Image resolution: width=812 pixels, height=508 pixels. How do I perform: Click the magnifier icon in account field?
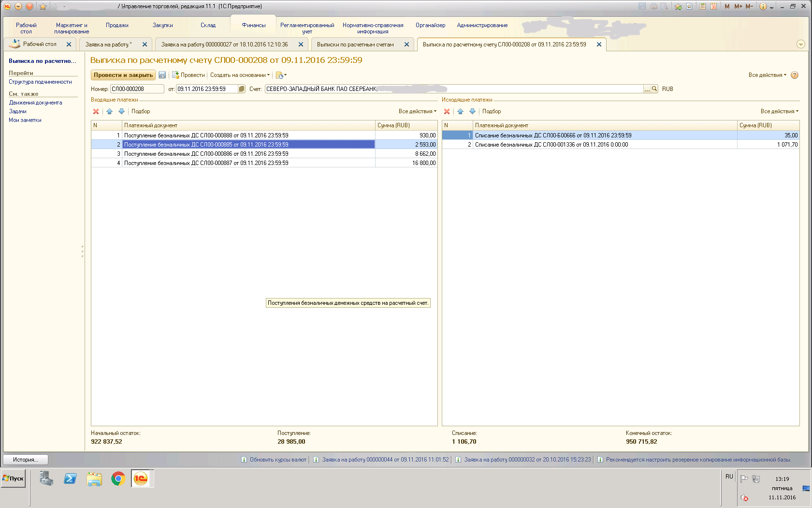pos(654,89)
